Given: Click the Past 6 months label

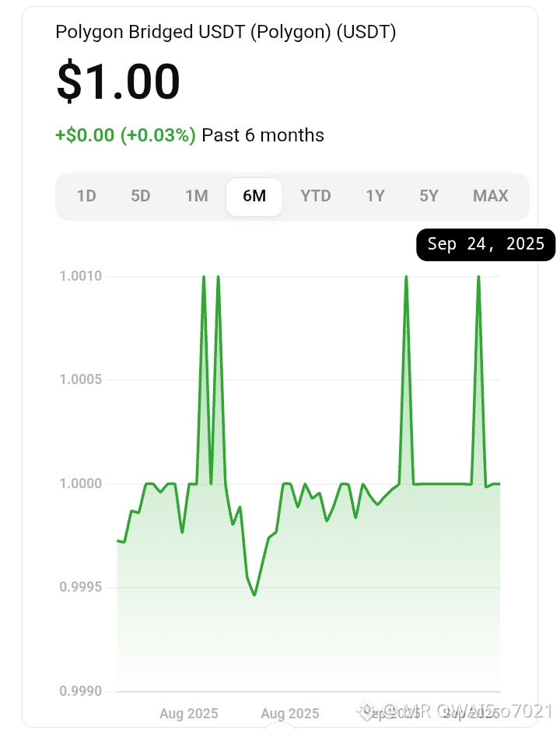Looking at the screenshot, I should (x=263, y=135).
